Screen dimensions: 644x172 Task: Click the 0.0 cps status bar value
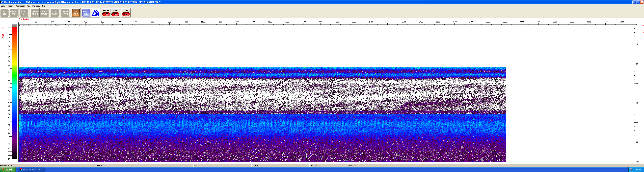(x=255, y=165)
